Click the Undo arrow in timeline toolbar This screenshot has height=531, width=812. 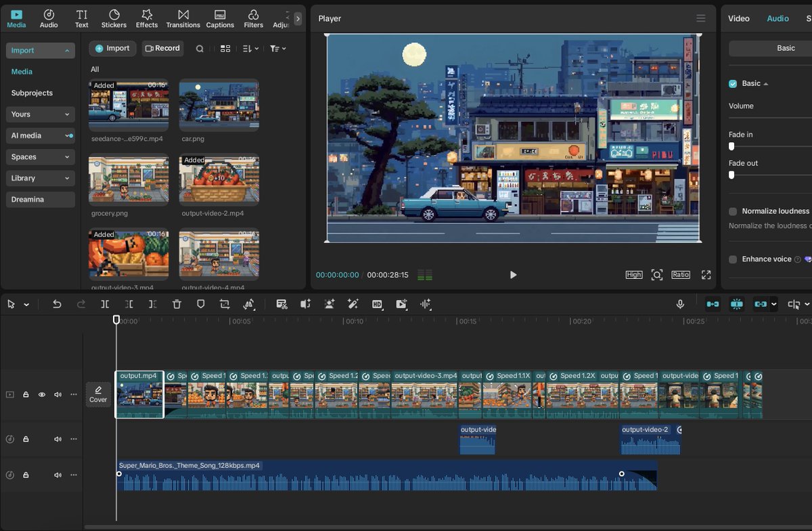click(57, 305)
